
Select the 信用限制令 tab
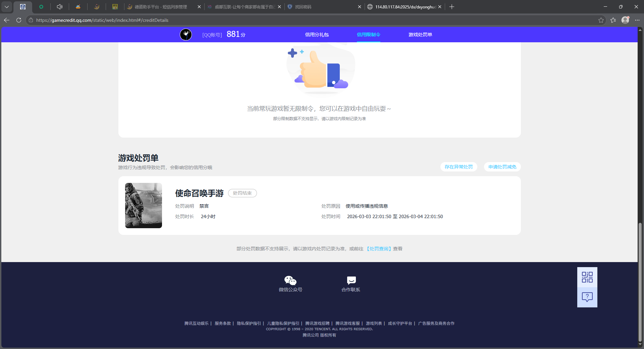tap(368, 35)
